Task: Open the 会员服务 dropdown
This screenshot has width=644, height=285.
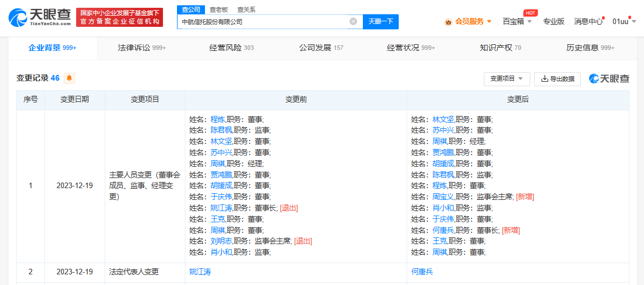Action: pos(473,21)
